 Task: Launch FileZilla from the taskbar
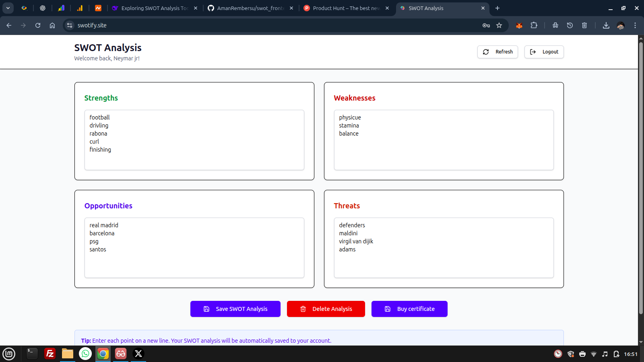tap(50, 354)
